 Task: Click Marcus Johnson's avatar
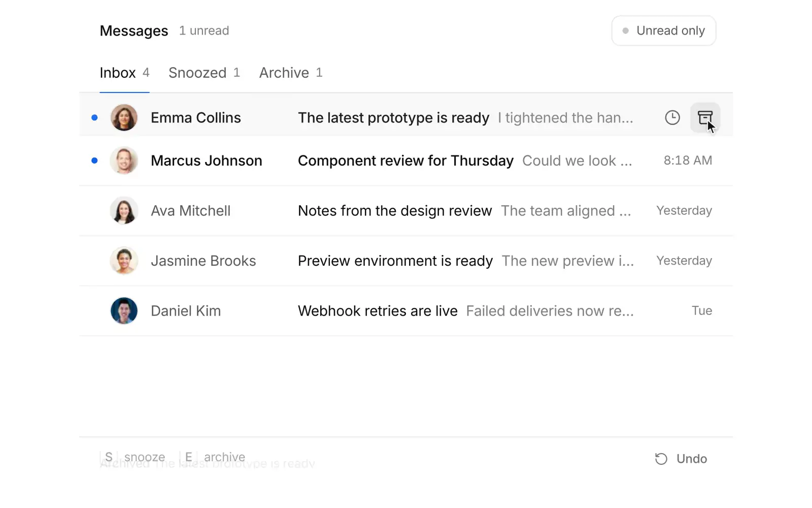[124, 161]
